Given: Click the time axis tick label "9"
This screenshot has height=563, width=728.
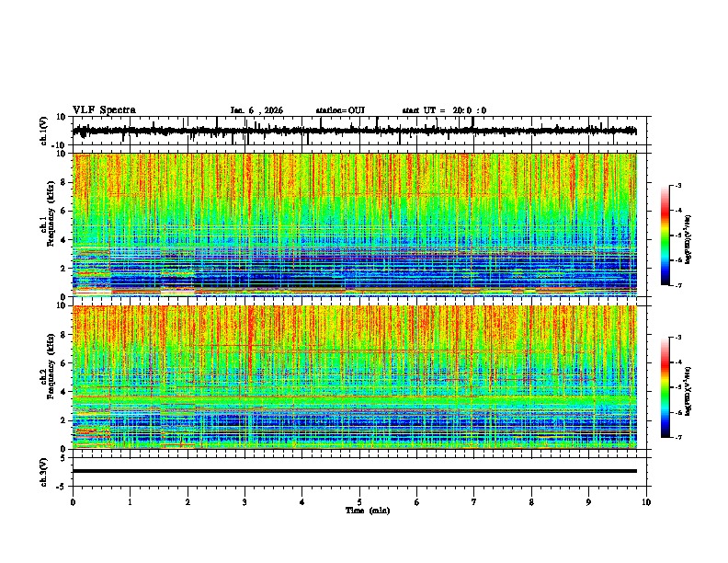Looking at the screenshot, I should pos(588,502).
